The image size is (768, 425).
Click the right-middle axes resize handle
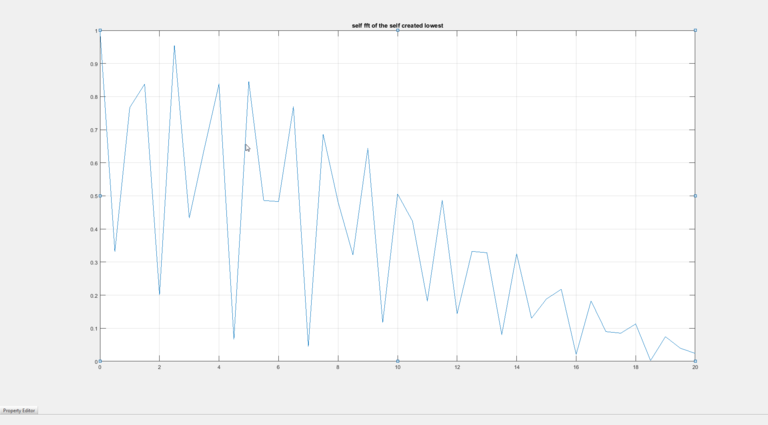[695, 196]
